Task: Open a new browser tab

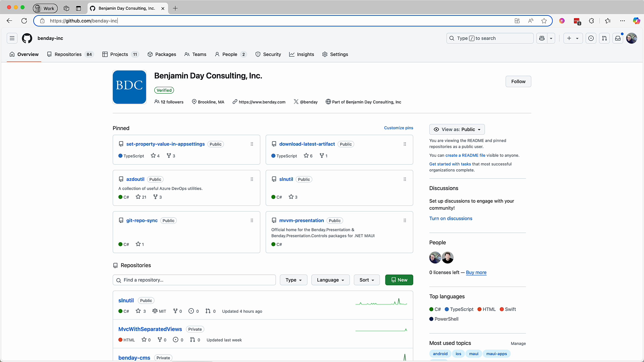Action: [175, 8]
